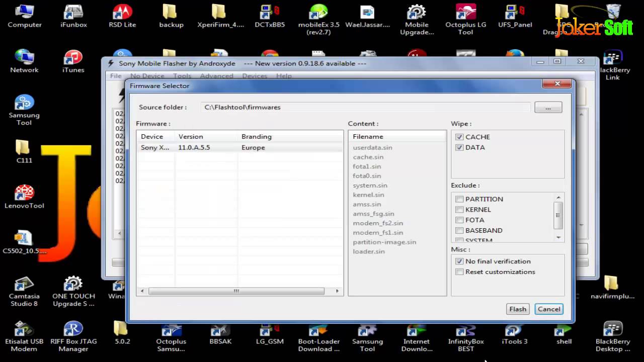This screenshot has height=362, width=644.
Task: Click the Exclude list scroll-up arrow
Action: click(x=558, y=198)
